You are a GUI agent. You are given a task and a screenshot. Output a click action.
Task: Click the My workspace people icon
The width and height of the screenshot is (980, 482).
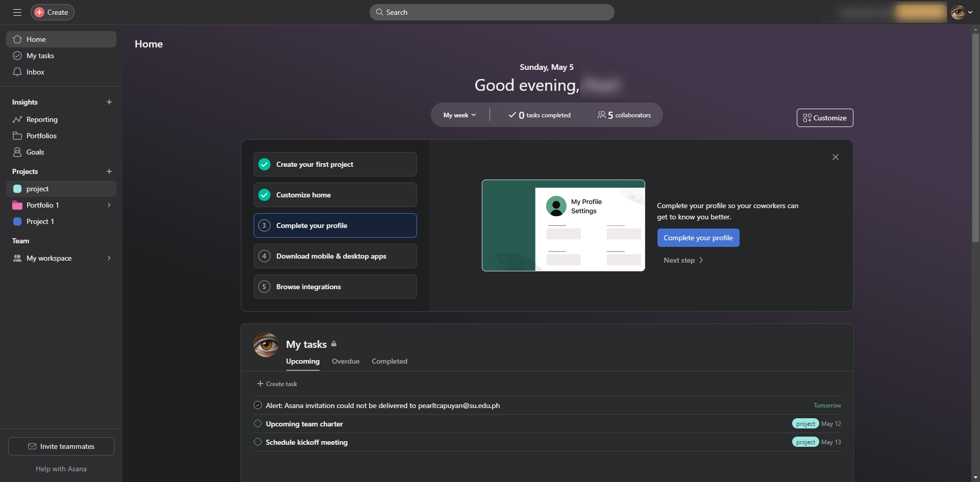coord(17,258)
